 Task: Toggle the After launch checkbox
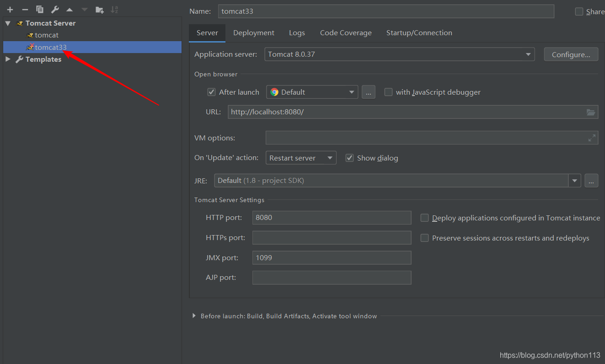[211, 92]
